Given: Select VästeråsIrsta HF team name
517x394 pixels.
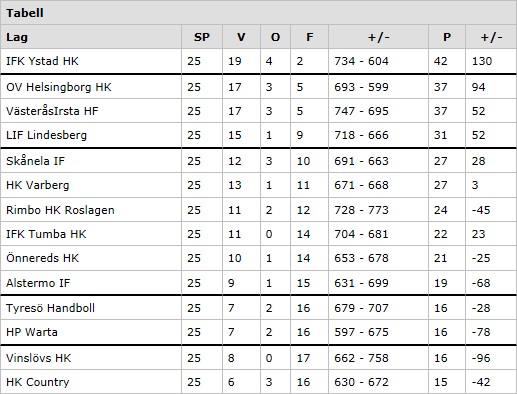Looking at the screenshot, I should (52, 111).
